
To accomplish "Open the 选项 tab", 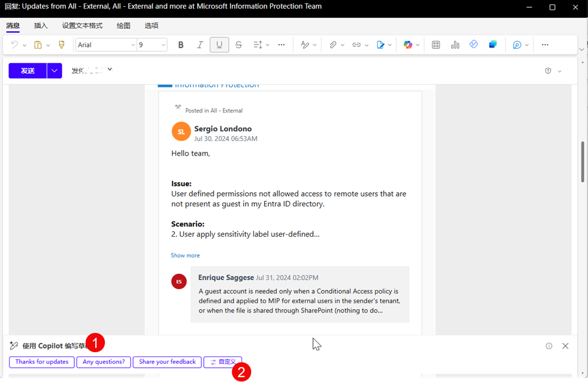I will pos(151,26).
